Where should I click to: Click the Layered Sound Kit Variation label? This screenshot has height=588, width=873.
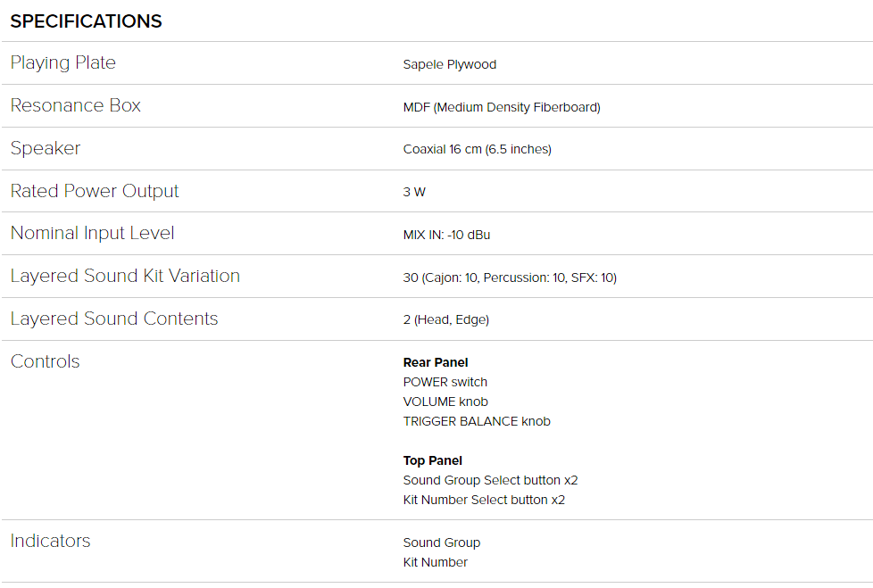pyautogui.click(x=125, y=276)
